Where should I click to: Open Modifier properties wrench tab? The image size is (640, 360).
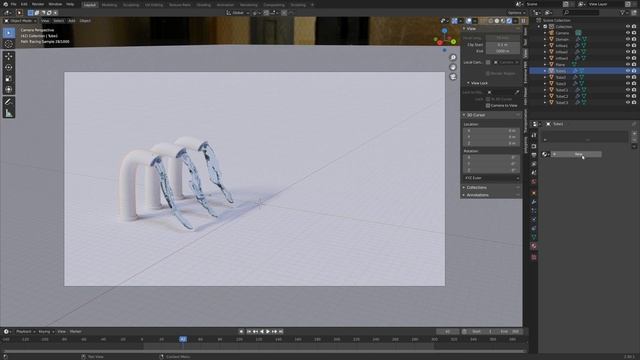(x=533, y=202)
